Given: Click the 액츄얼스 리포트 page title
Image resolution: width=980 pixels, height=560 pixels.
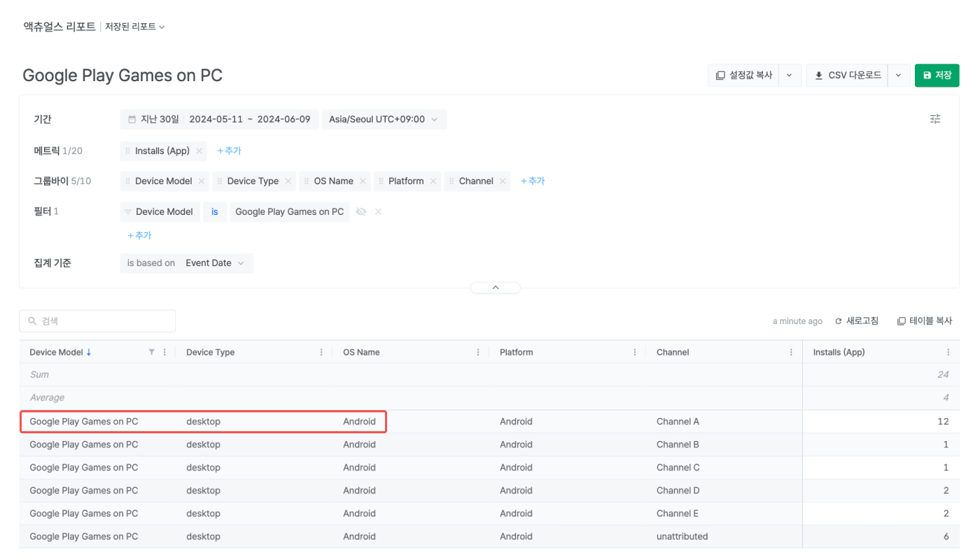Looking at the screenshot, I should pos(59,27).
